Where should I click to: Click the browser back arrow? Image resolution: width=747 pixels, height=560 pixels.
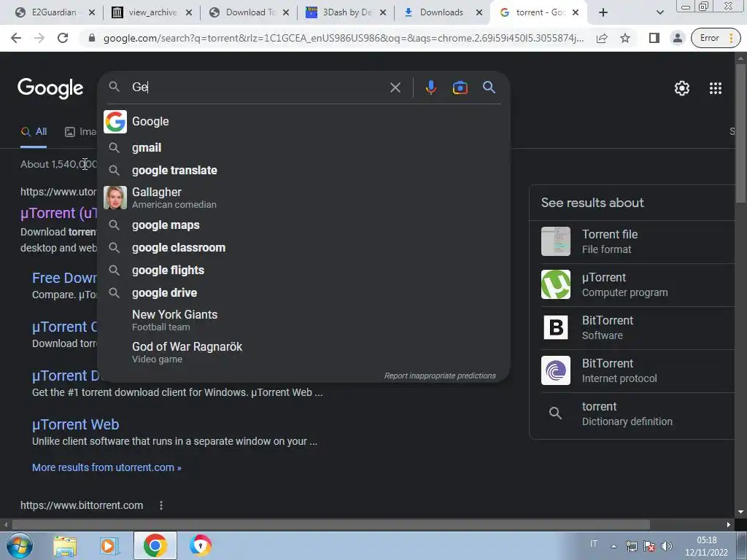(x=16, y=38)
